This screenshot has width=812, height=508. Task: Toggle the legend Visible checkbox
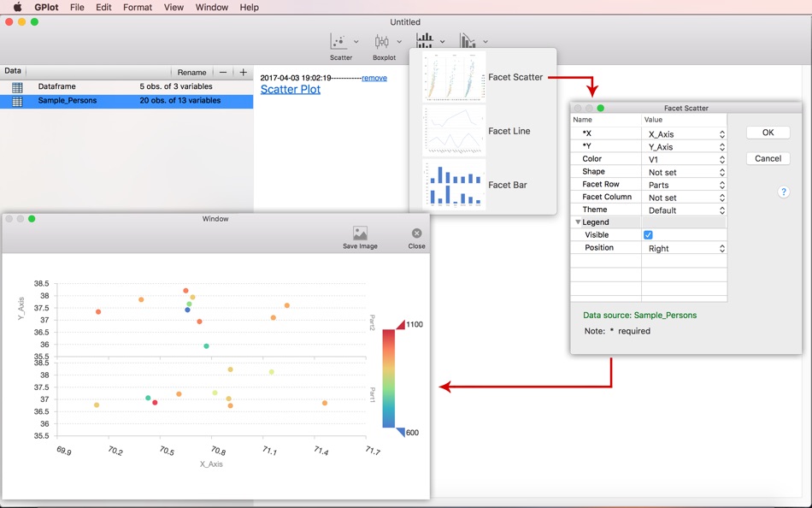coord(648,235)
